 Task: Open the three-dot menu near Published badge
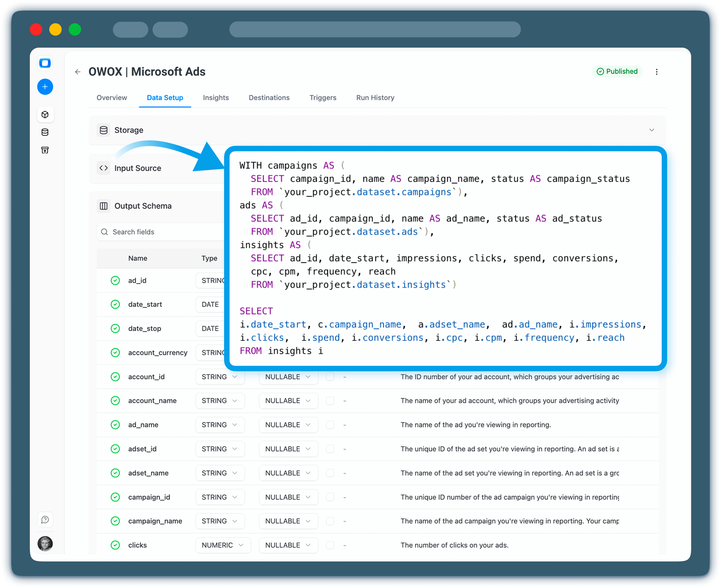(x=657, y=72)
